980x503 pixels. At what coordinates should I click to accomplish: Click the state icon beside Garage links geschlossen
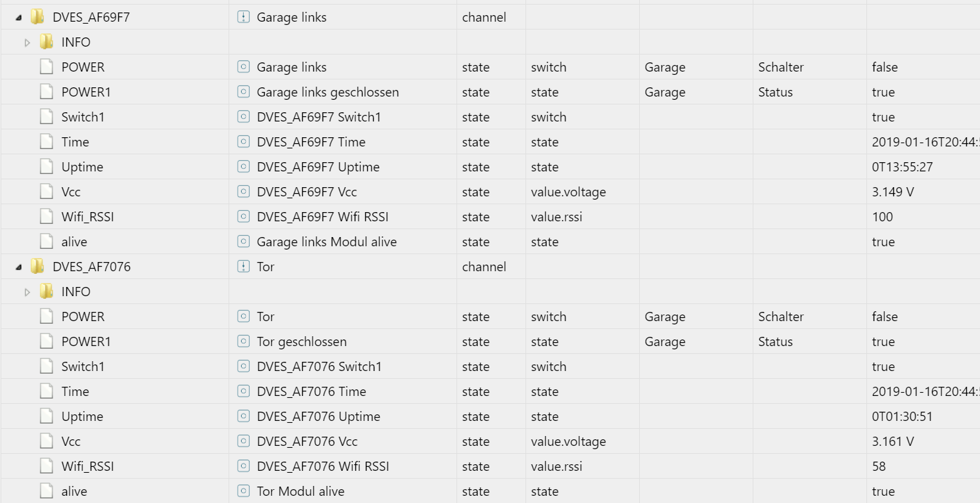tap(245, 92)
